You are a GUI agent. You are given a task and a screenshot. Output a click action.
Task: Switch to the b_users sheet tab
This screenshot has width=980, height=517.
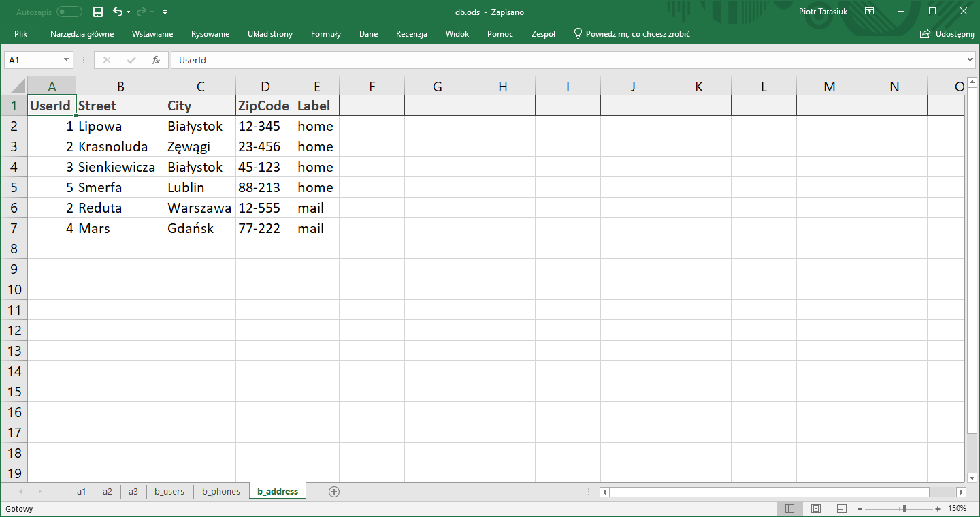coord(169,491)
